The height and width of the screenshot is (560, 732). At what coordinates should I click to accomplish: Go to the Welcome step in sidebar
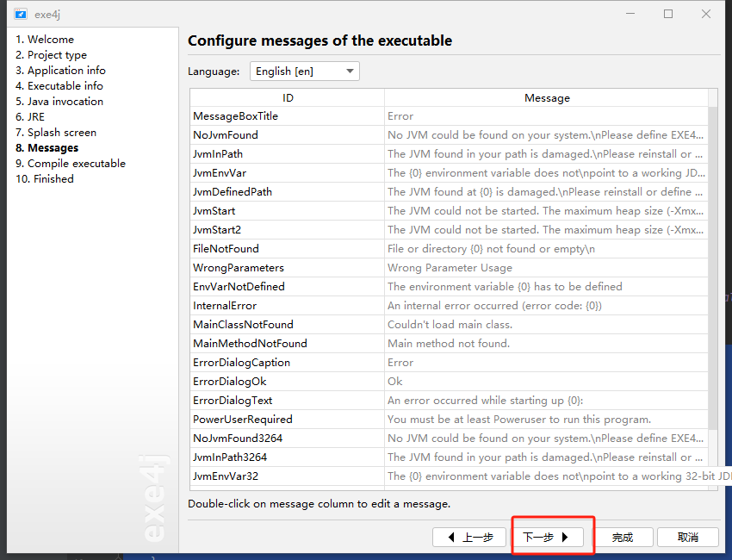45,40
